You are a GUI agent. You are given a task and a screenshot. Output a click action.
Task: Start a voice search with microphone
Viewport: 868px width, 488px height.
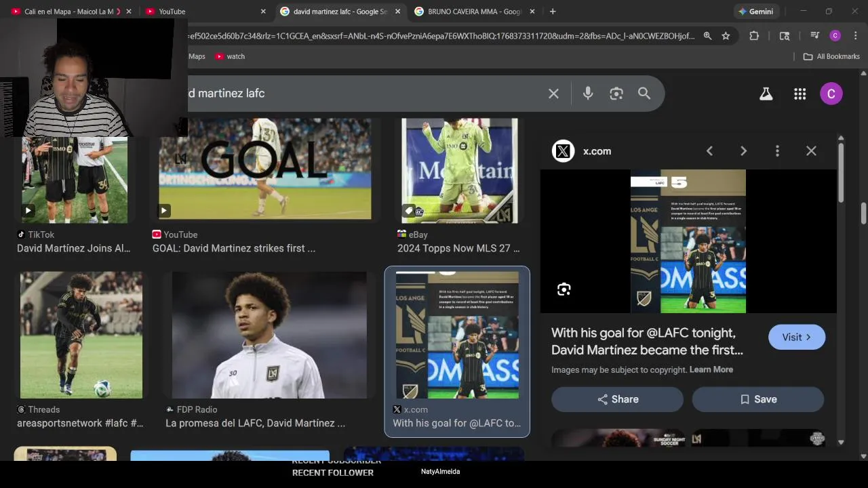[588, 94]
